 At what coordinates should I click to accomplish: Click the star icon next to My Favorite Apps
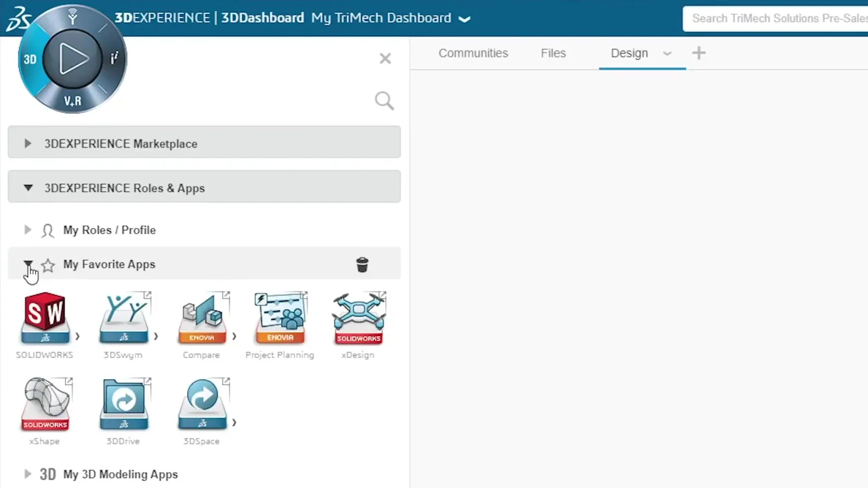(x=48, y=265)
